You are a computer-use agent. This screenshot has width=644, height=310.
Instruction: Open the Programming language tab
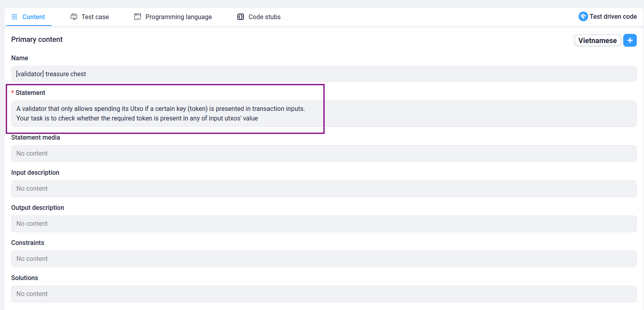click(x=173, y=17)
